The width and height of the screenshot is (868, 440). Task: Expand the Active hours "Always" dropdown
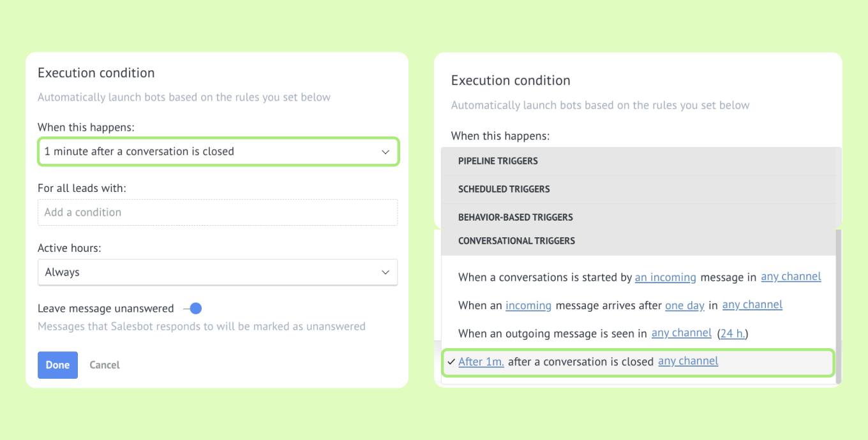(218, 272)
